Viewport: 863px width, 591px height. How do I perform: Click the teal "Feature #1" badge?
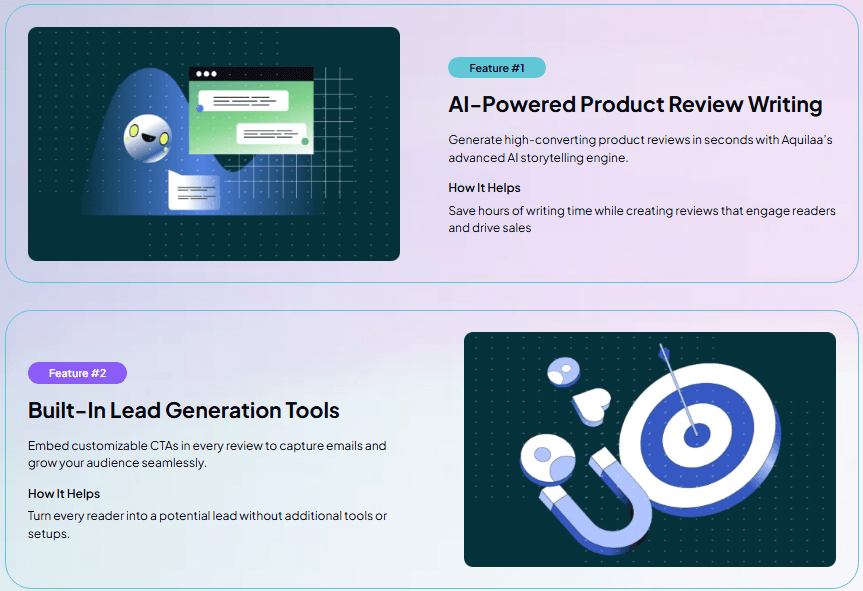click(x=496, y=68)
